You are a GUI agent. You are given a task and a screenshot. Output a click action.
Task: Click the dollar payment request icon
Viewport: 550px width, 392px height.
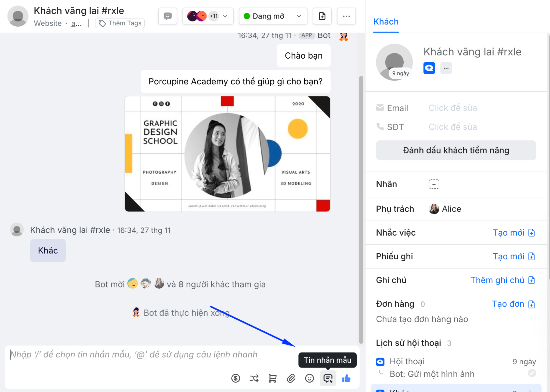[x=236, y=379]
